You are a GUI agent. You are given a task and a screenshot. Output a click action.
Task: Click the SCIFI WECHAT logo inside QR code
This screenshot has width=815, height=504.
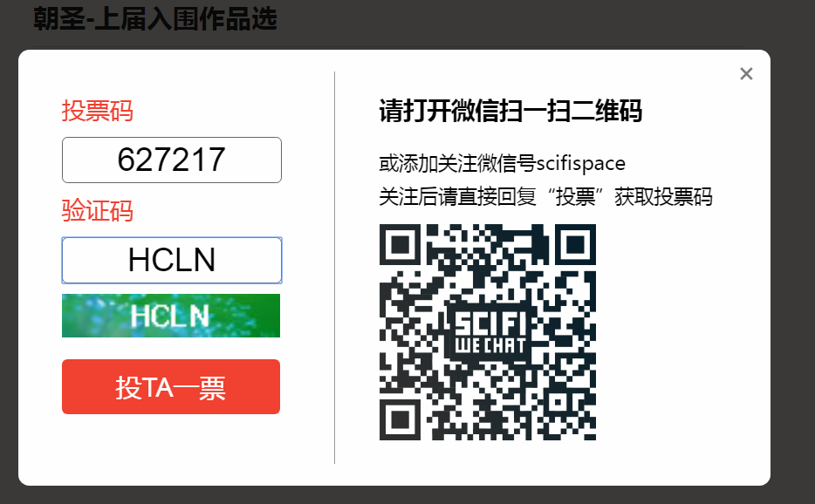point(490,333)
